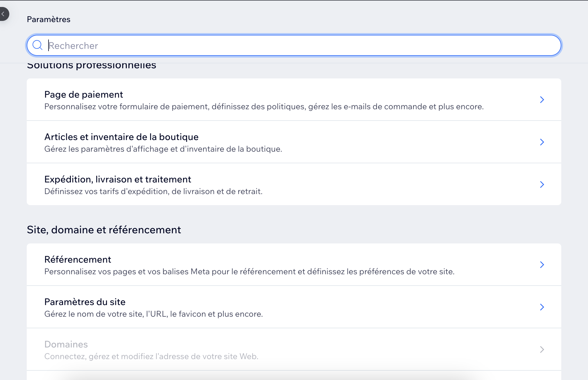
Task: Open Page de paiement title
Action: [84, 94]
